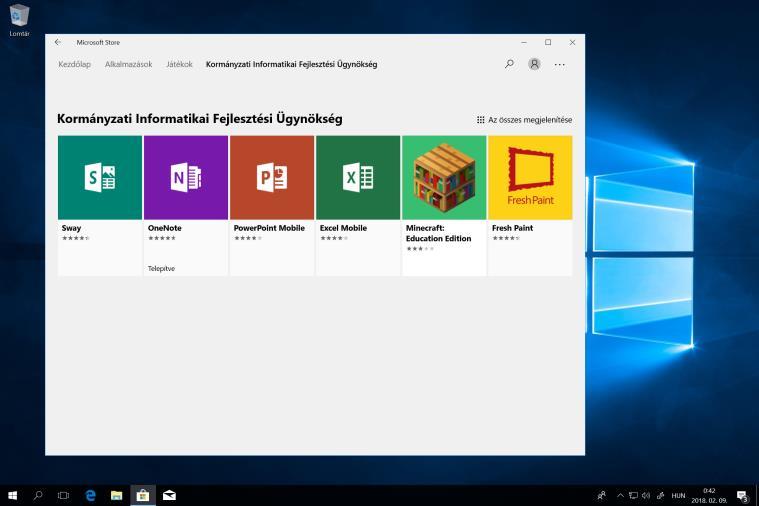This screenshot has height=506, width=759.
Task: Go back with the Store back arrow
Action: click(58, 42)
